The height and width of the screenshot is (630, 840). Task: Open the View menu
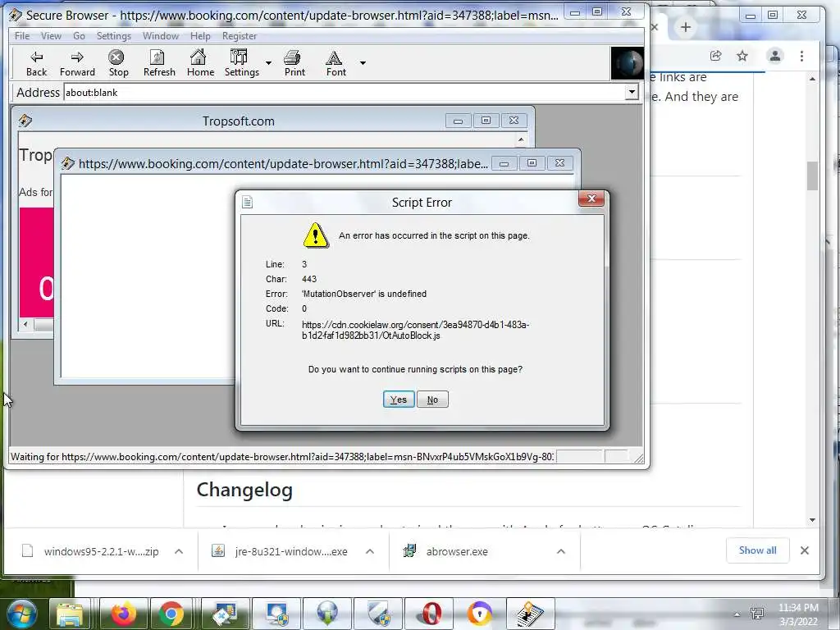coord(51,36)
